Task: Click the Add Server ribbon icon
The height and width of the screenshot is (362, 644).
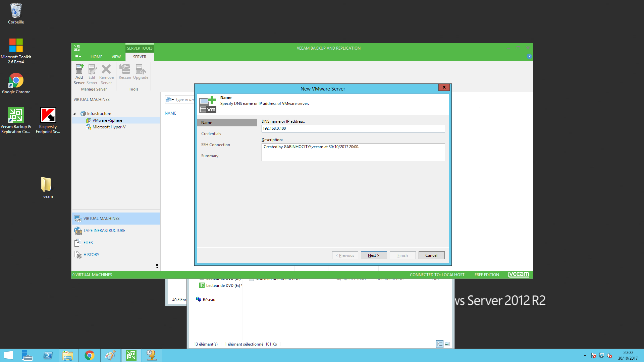Action: 79,74
